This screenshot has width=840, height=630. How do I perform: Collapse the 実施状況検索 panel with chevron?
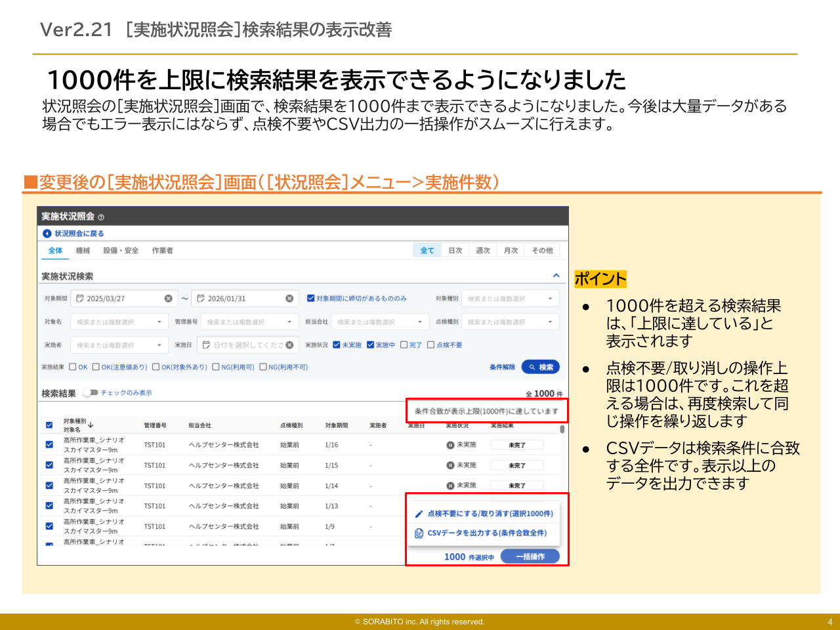556,276
